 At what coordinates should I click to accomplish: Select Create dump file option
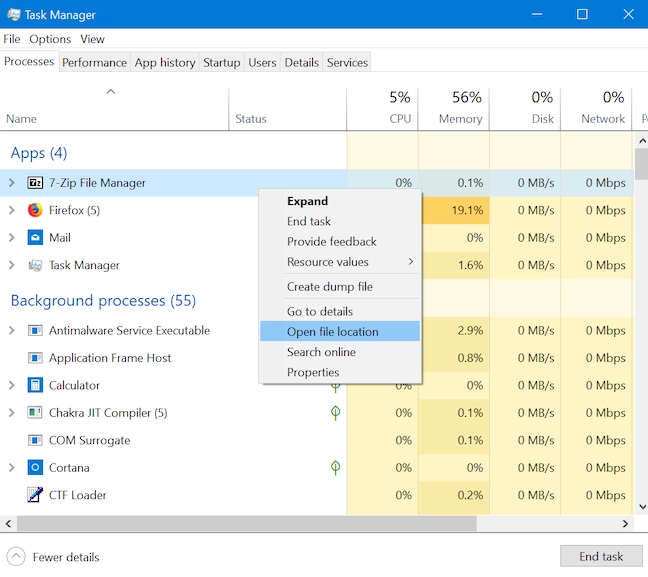coord(339,286)
